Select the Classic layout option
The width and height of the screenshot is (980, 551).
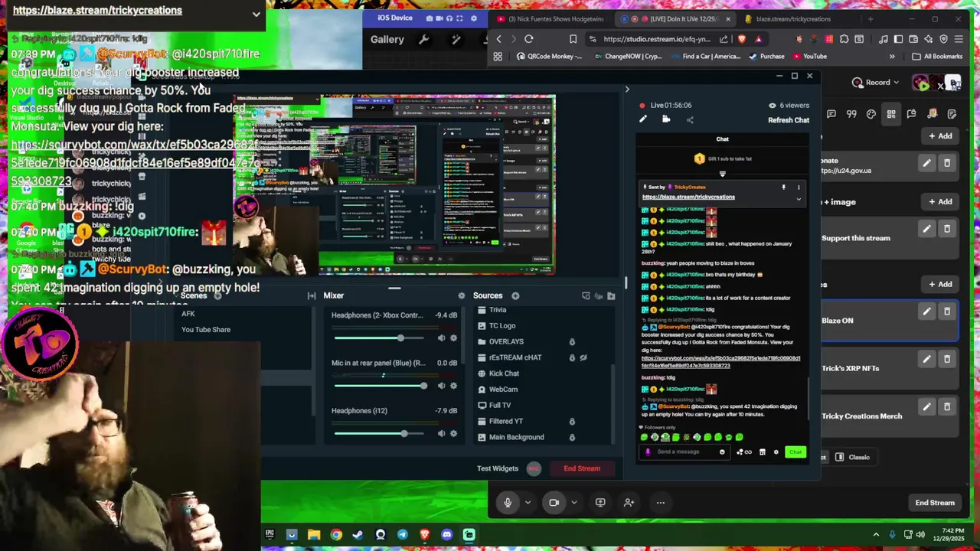pos(852,458)
